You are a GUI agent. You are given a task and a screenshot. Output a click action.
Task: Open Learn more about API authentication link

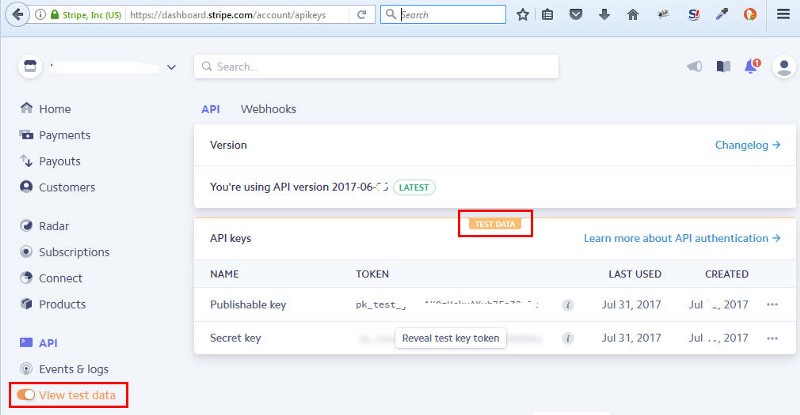coord(682,238)
